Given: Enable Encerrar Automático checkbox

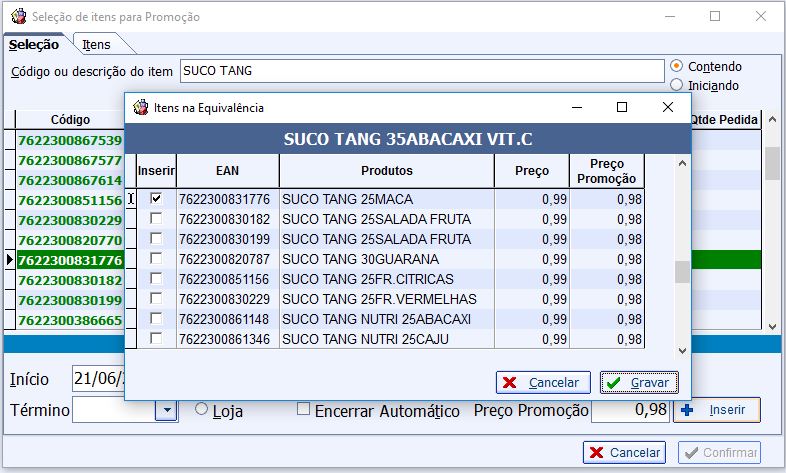Looking at the screenshot, I should coord(303,409).
